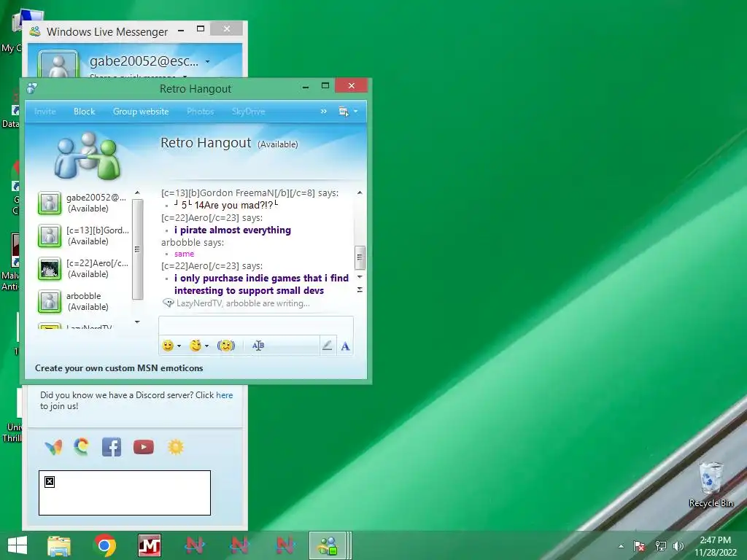
Task: Open the font letter A icon
Action: coord(345,346)
